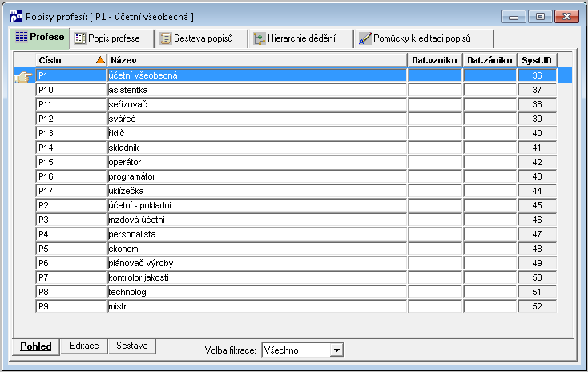Screen dimensions: 588x372
Task: Sort by the Číslo column header
Action: [x=71, y=60]
